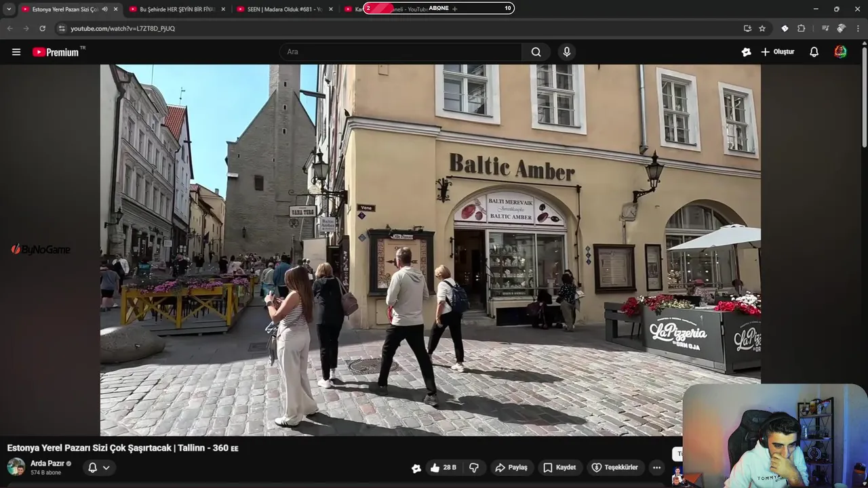868x488 pixels.
Task: Click the Teşekkürler thanks button
Action: [614, 468]
